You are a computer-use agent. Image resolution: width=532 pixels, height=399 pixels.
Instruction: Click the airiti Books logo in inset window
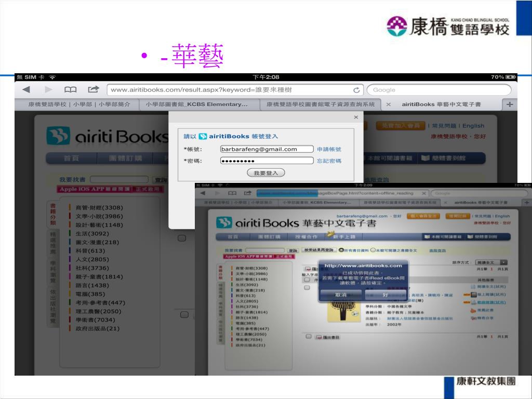click(258, 223)
